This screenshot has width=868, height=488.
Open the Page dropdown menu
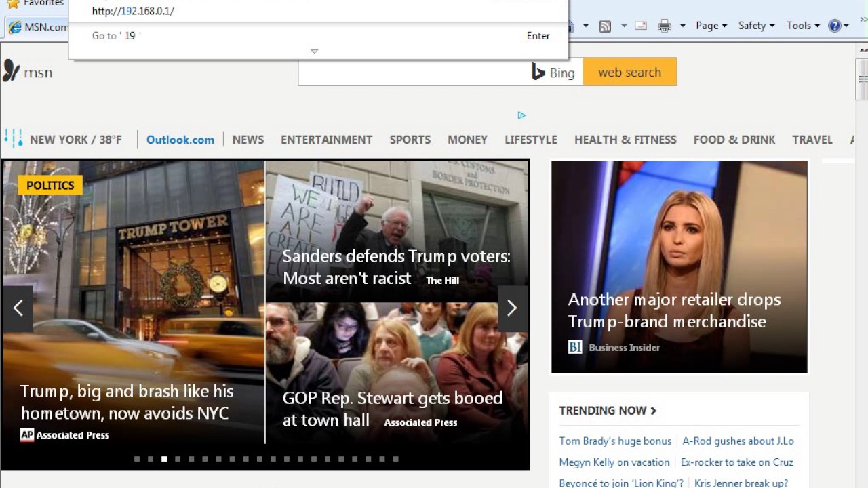tap(711, 26)
